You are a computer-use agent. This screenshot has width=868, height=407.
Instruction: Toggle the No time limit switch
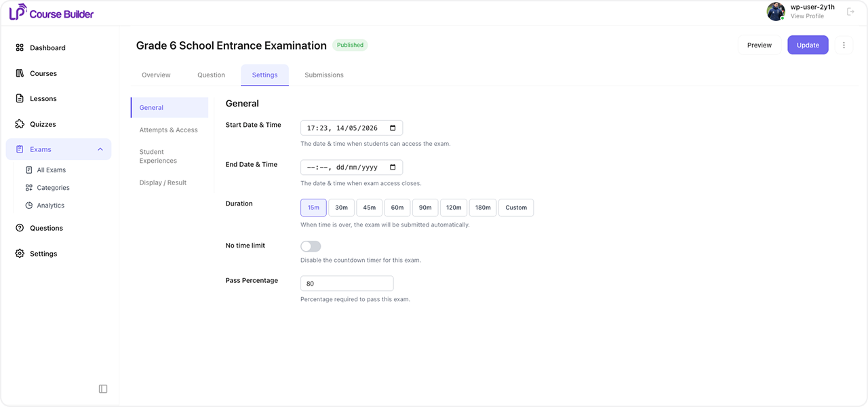311,246
